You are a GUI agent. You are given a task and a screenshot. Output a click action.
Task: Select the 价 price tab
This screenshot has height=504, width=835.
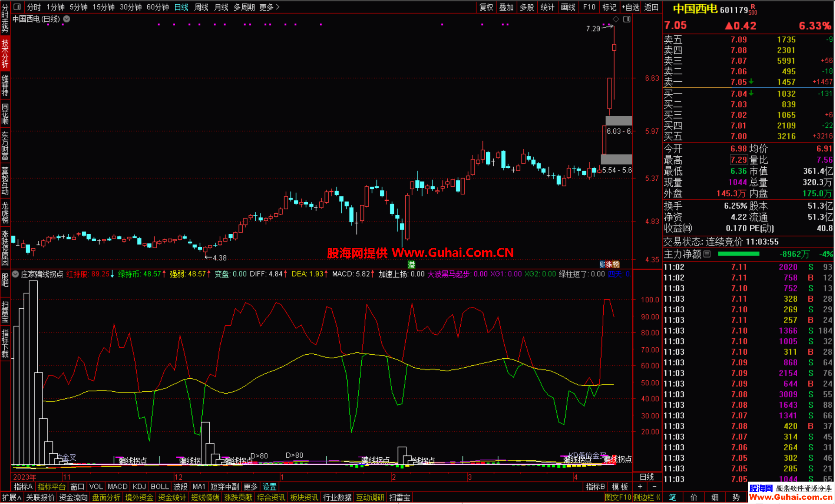point(694,497)
